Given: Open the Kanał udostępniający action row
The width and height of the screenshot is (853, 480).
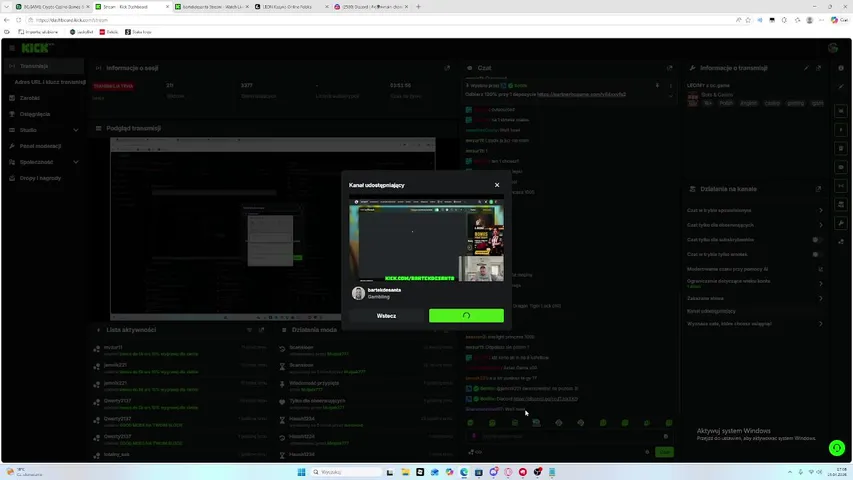Looking at the screenshot, I should (x=755, y=311).
